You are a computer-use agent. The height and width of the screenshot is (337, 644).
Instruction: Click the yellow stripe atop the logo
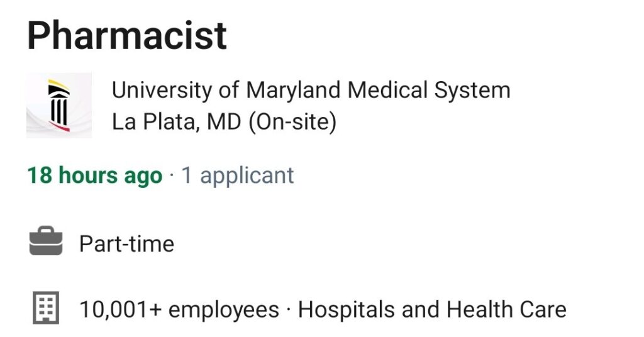(x=58, y=84)
